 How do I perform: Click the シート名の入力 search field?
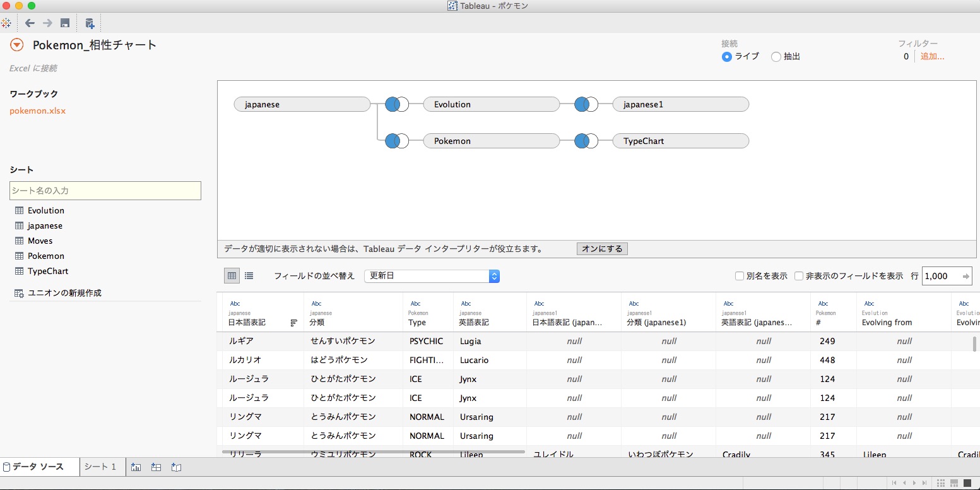point(105,191)
